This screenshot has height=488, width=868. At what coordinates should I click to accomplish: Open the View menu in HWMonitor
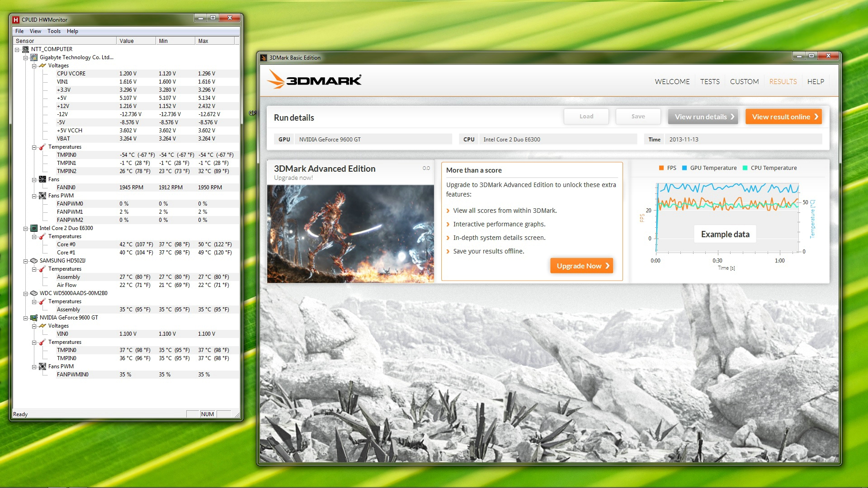tap(35, 31)
